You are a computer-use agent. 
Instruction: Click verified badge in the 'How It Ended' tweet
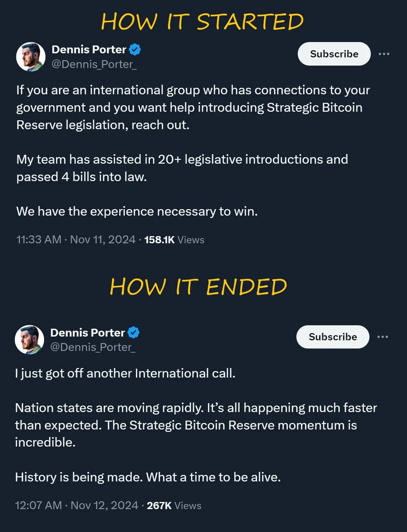click(x=134, y=332)
